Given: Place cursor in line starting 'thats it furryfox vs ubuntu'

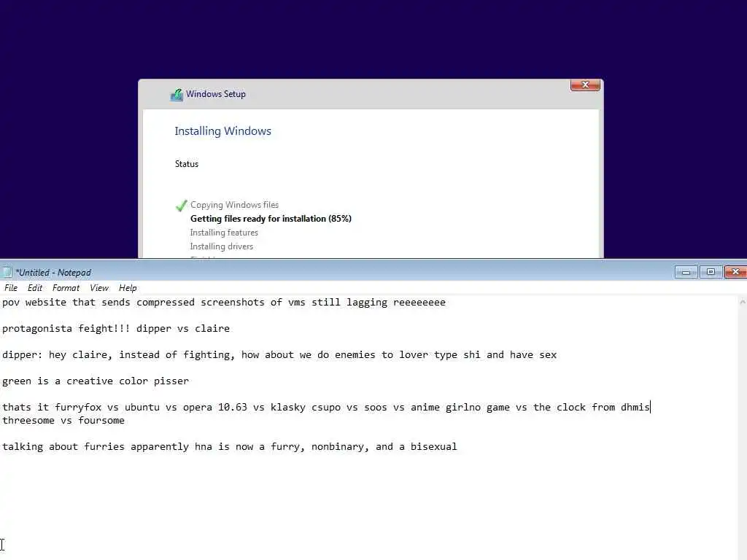Looking at the screenshot, I should click(326, 407).
